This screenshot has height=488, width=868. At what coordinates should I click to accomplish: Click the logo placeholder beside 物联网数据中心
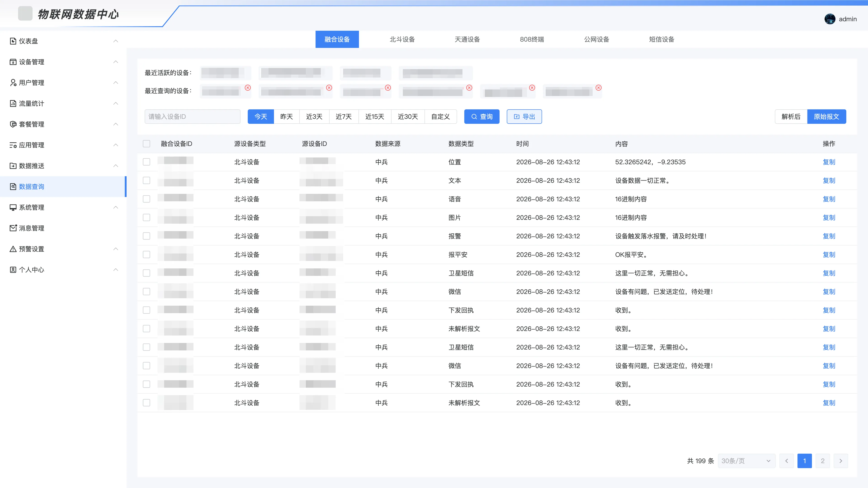tap(25, 14)
